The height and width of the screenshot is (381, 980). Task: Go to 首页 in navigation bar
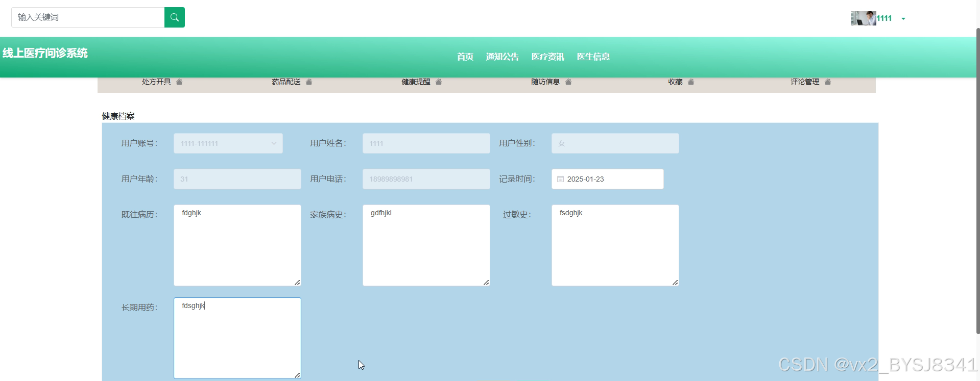click(465, 57)
